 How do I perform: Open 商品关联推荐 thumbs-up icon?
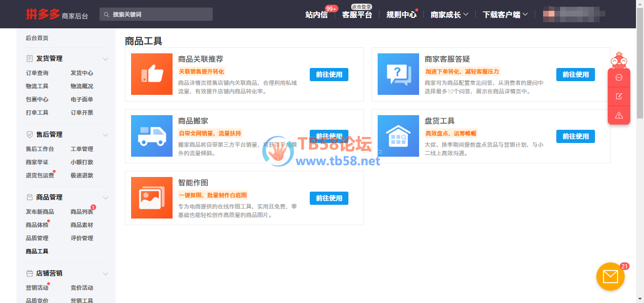coord(152,74)
